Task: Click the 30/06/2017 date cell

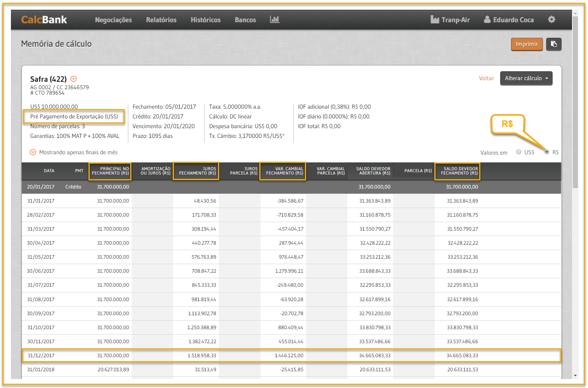Action: 41,271
